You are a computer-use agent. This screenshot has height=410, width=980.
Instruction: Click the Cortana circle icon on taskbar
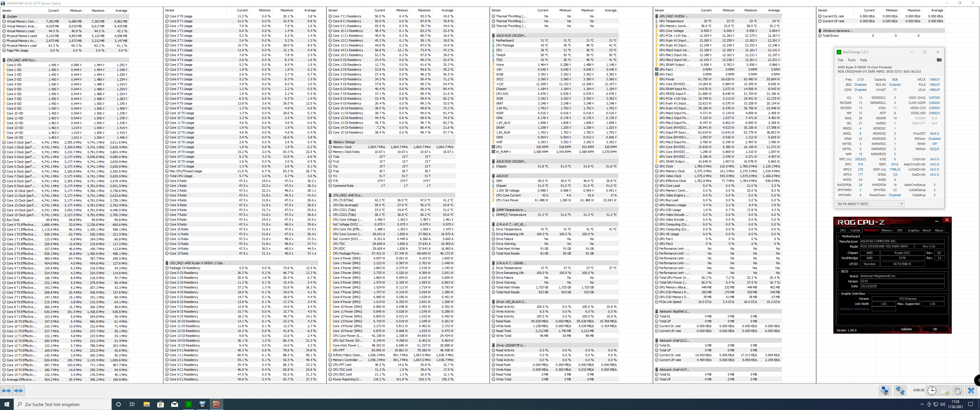click(x=118, y=404)
